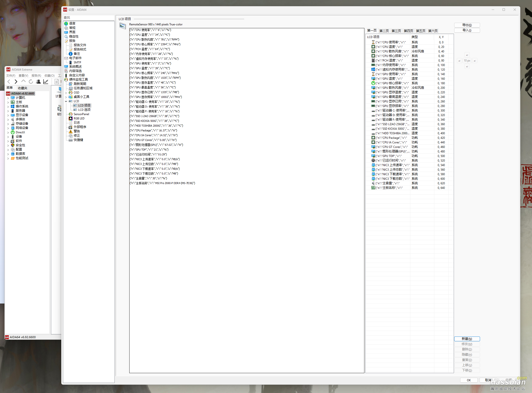This screenshot has height=393, width=532.
Task: Select 硬件监视工具 icon entry
Action: coord(66,80)
